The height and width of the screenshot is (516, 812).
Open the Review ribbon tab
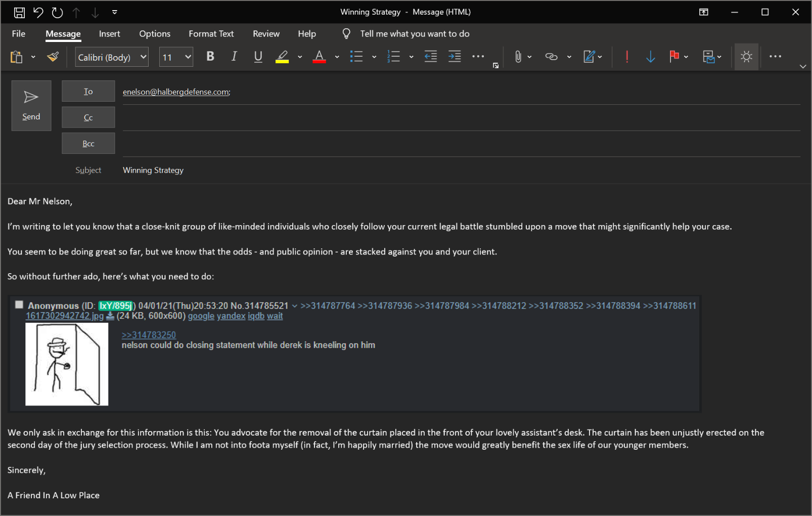point(266,34)
